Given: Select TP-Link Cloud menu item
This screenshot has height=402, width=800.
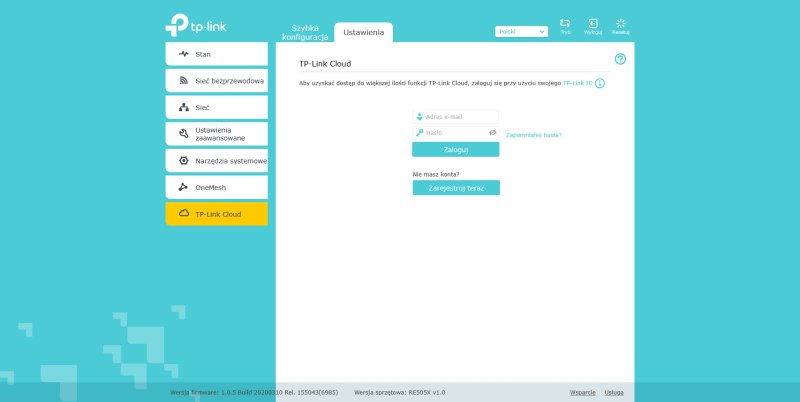Looking at the screenshot, I should point(216,214).
